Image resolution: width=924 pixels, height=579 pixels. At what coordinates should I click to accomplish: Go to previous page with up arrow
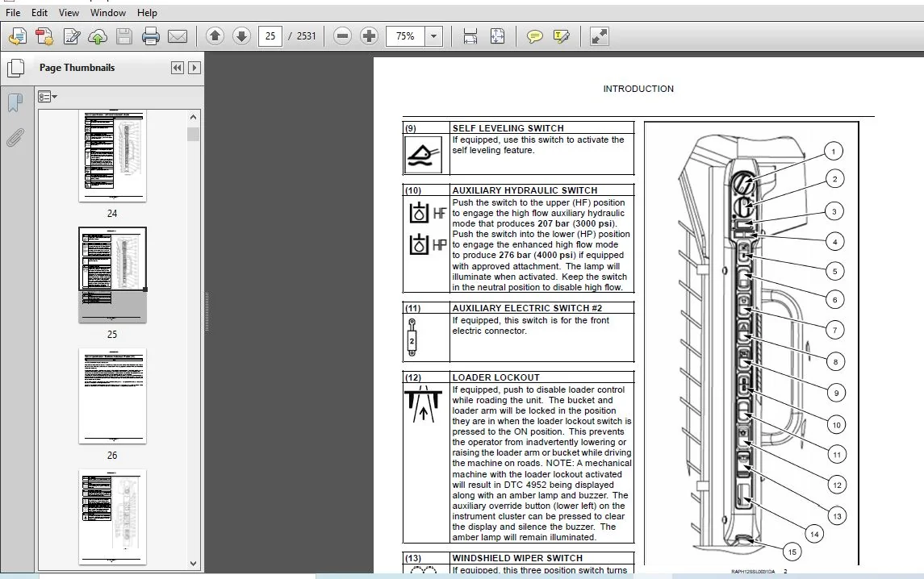(215, 36)
